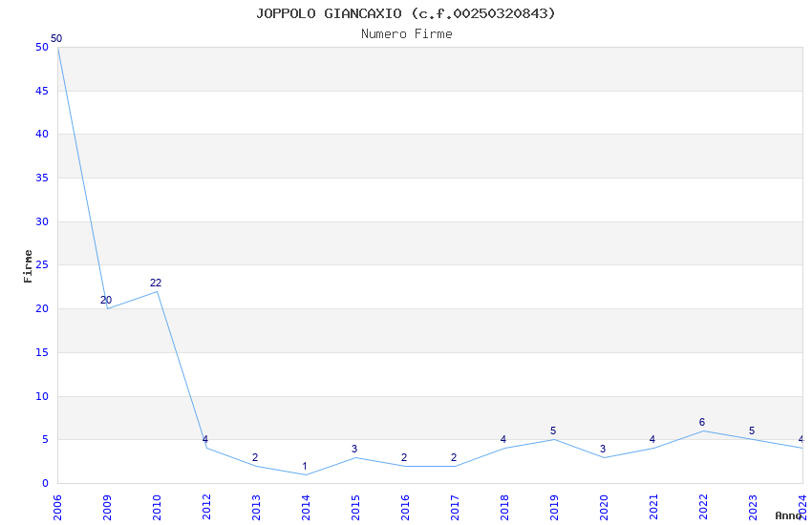Screen dimensions: 812x525
Task: Click the data point labeled 20 for 2009
Action: pos(108,308)
